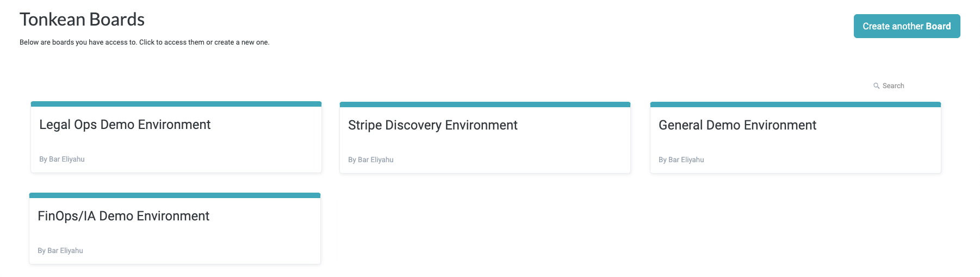The image size is (980, 277).
Task: Click the "Below are boards you have access to" text
Action: pyautogui.click(x=144, y=42)
